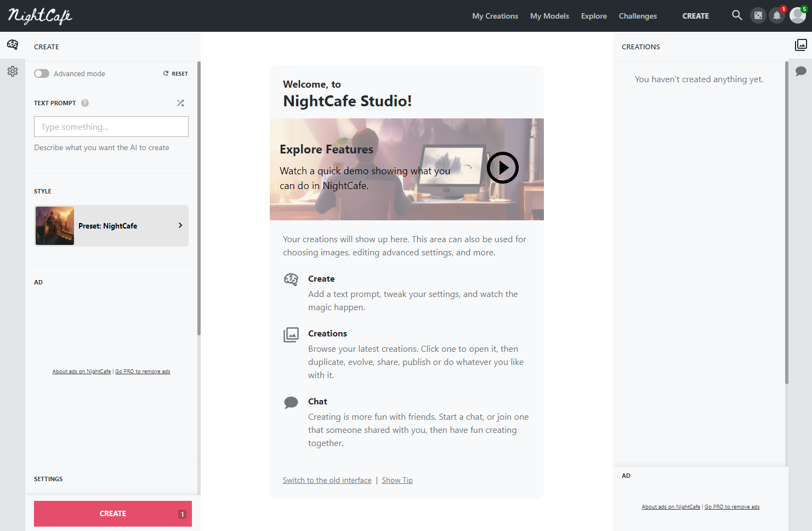Open the Creations gallery icon in right sidebar
812x531 pixels.
click(x=801, y=45)
